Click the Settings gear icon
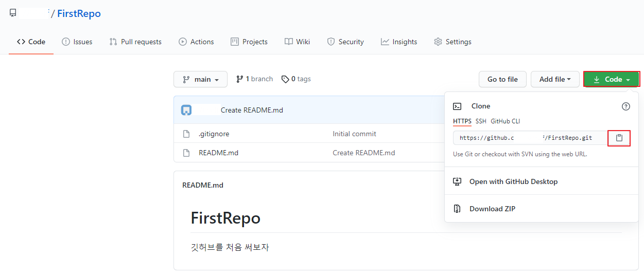Viewport: 644px width, 275px height. click(438, 42)
